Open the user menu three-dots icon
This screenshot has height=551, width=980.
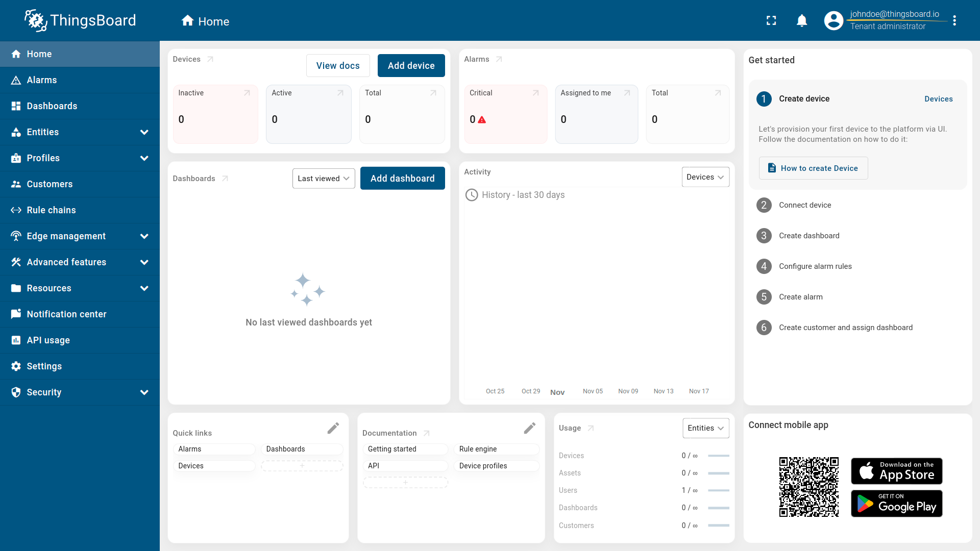pyautogui.click(x=954, y=20)
